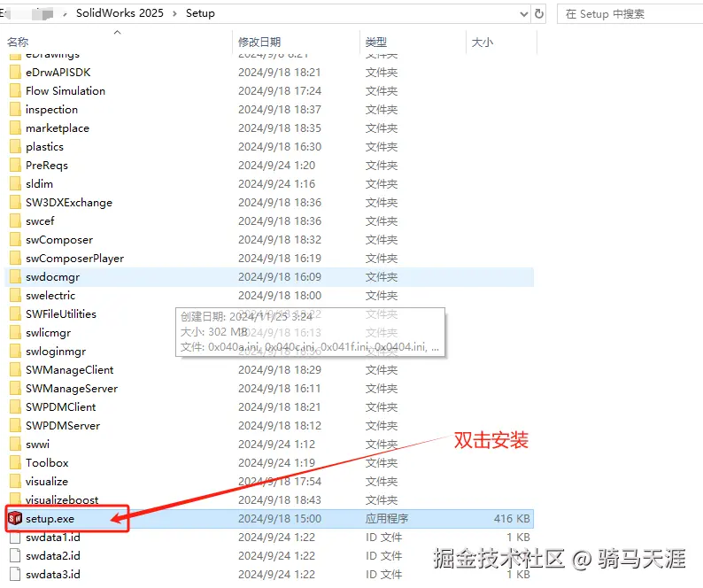Screen dimensions: 703x588
Task: Select the inspection folder icon
Action: click(15, 110)
